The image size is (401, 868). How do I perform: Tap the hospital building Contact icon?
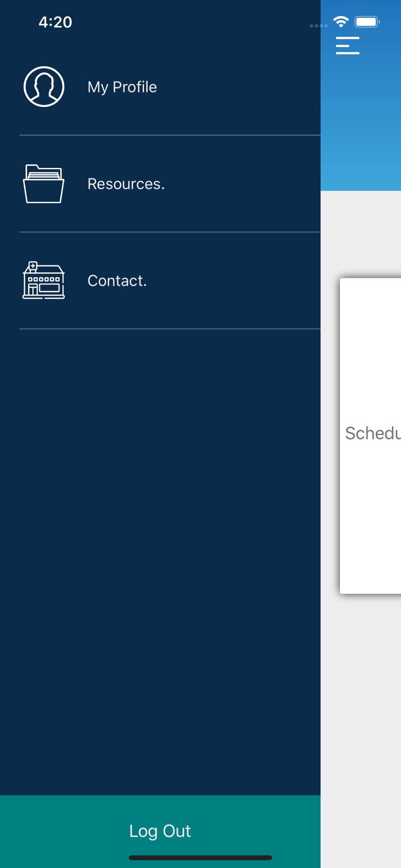43,280
